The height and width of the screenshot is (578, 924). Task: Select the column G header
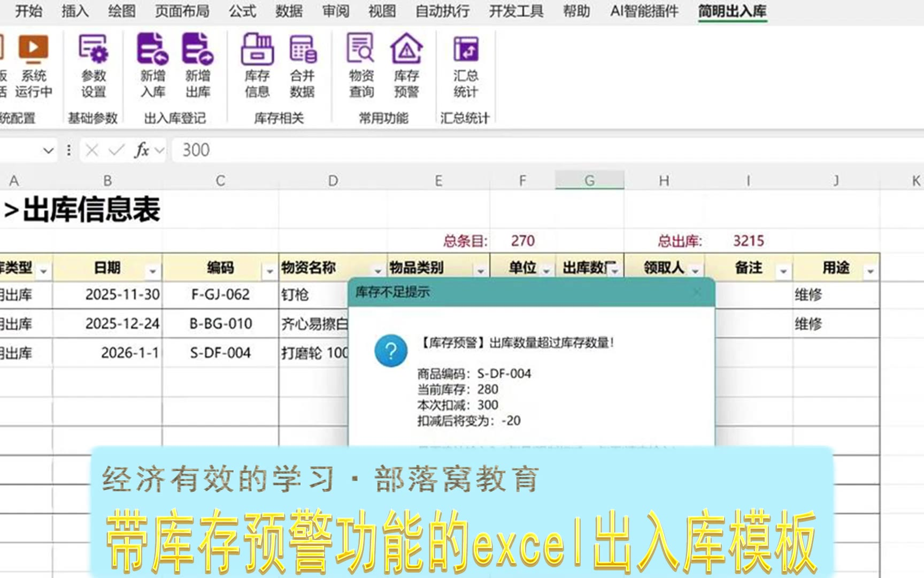coord(589,181)
